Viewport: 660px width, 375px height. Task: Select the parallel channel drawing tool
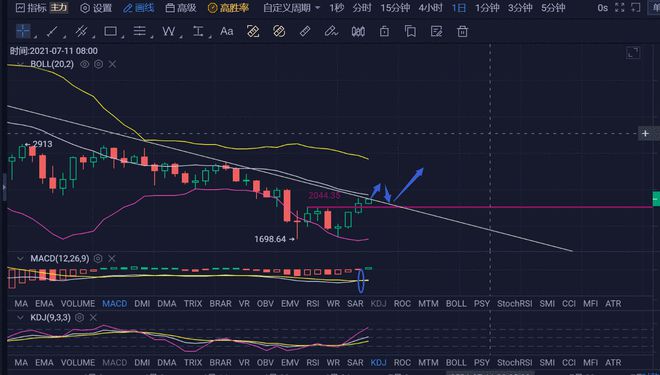point(81,31)
